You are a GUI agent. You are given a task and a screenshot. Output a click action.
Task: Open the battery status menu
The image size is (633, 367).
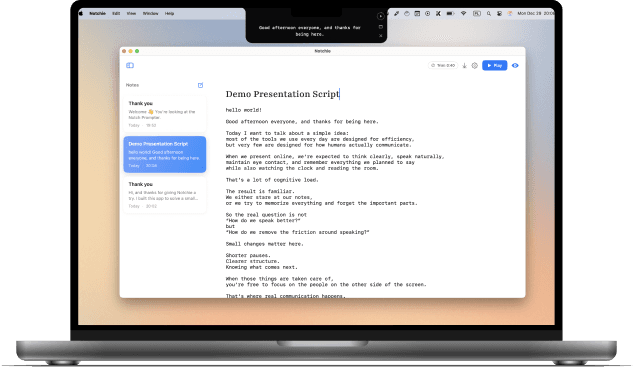(x=450, y=13)
